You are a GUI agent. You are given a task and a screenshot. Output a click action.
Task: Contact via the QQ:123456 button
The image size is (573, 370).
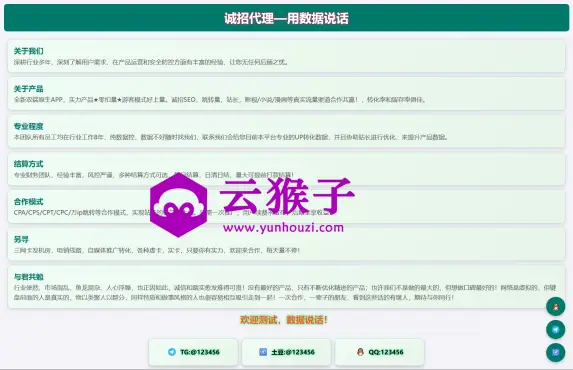[380, 352]
